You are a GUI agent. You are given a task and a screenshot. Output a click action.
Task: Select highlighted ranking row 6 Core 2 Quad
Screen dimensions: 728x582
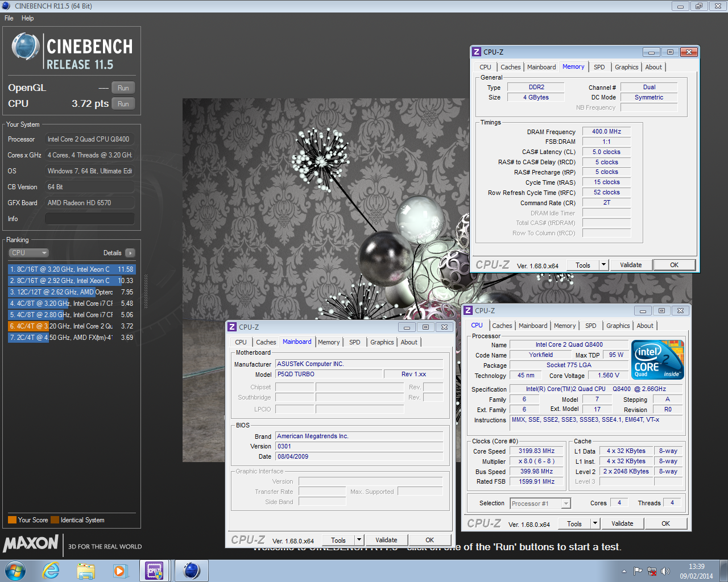(72, 326)
